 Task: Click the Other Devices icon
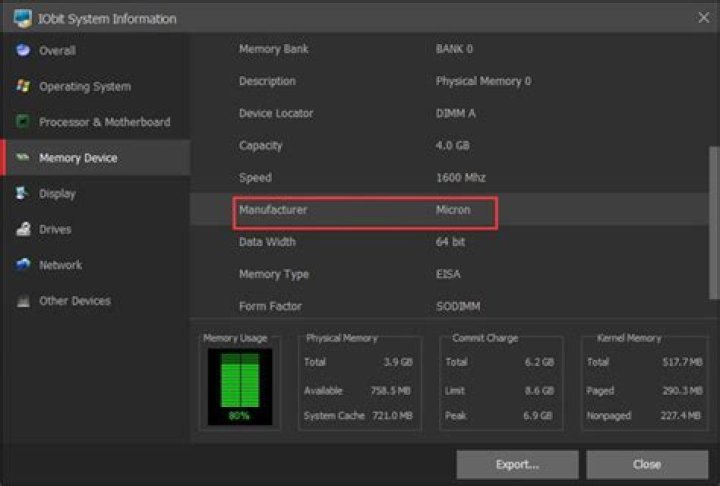pyautogui.click(x=23, y=301)
